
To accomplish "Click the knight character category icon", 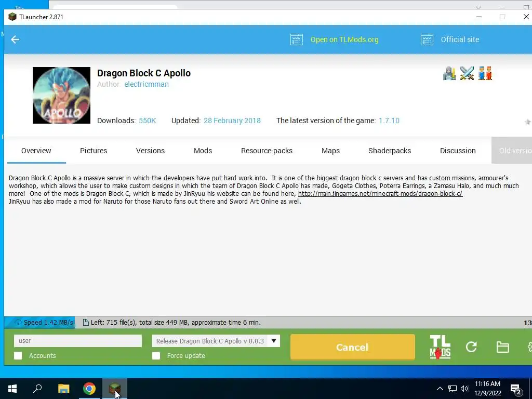I will tap(449, 73).
